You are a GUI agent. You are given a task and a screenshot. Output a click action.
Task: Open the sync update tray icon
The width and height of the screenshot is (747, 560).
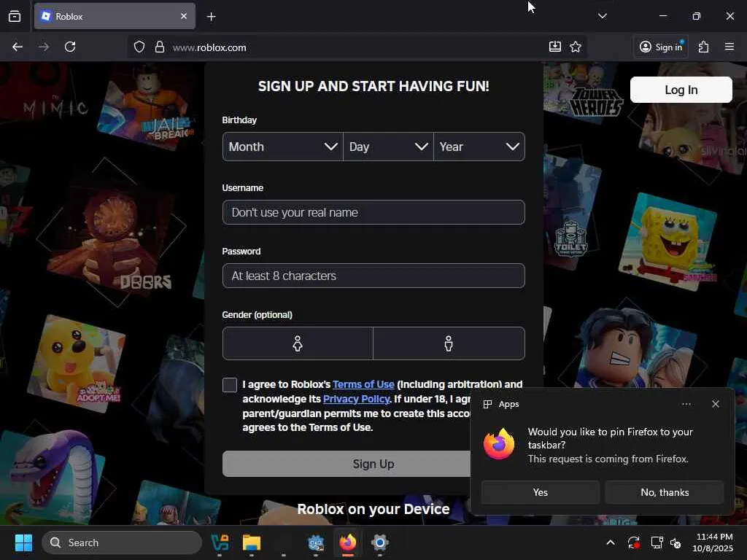click(634, 542)
